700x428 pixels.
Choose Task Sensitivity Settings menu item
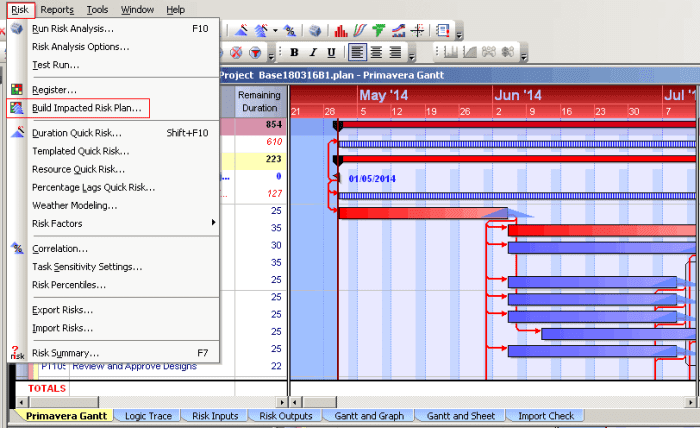(113, 266)
